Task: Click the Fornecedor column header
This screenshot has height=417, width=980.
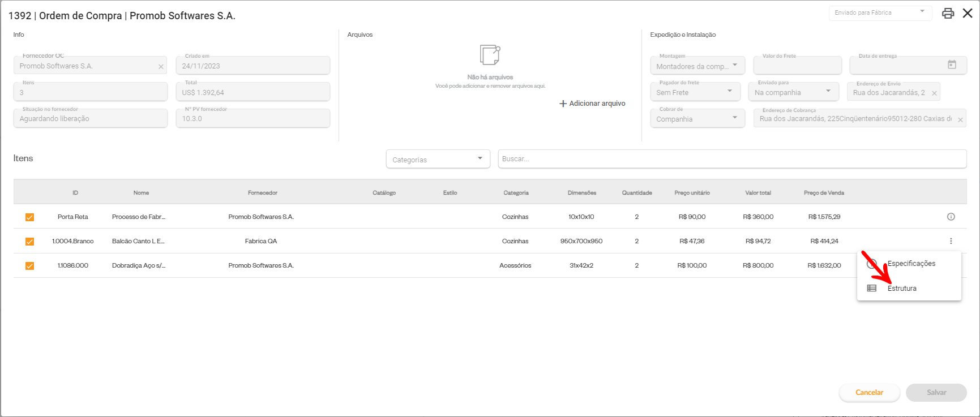Action: (263, 193)
